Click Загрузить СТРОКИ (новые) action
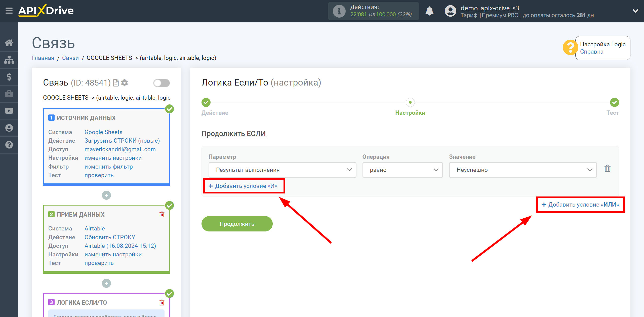The height and width of the screenshot is (317, 644). pyautogui.click(x=122, y=141)
